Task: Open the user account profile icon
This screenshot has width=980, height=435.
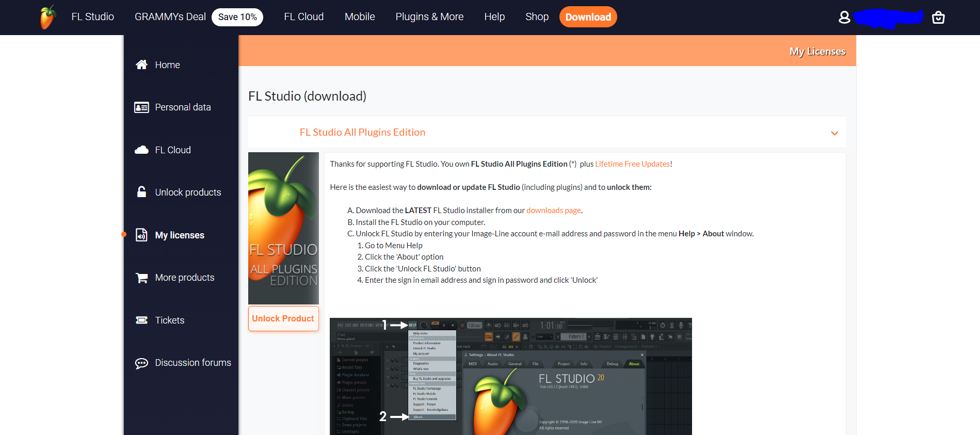Action: coord(844,18)
